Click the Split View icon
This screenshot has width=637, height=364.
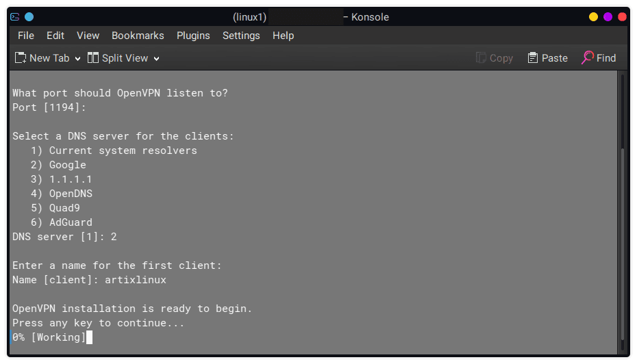(x=93, y=58)
